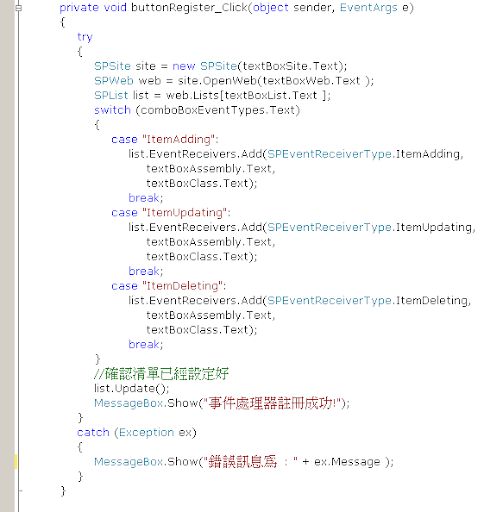Screen dimensions: 484x512
Task: Click SPEventReceiverType.ItemAdding enum value
Action: coord(363,154)
